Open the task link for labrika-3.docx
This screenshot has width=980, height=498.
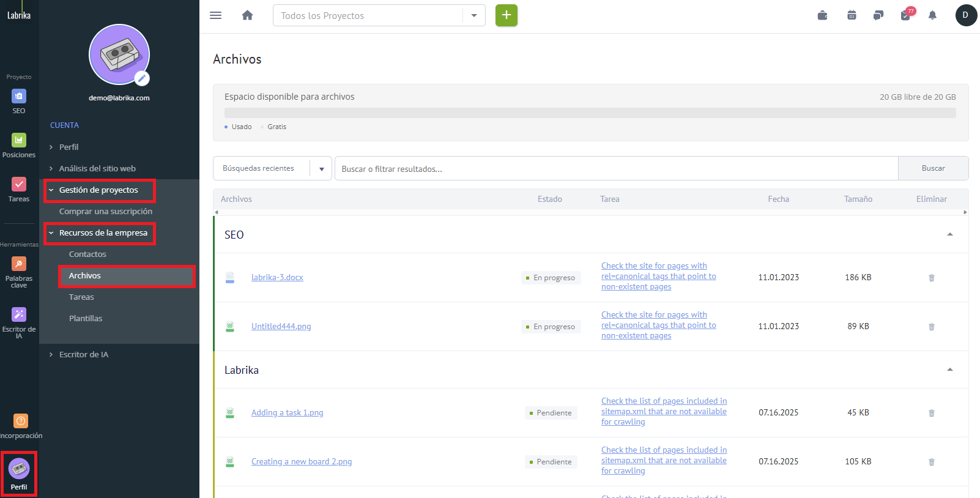pyautogui.click(x=659, y=277)
